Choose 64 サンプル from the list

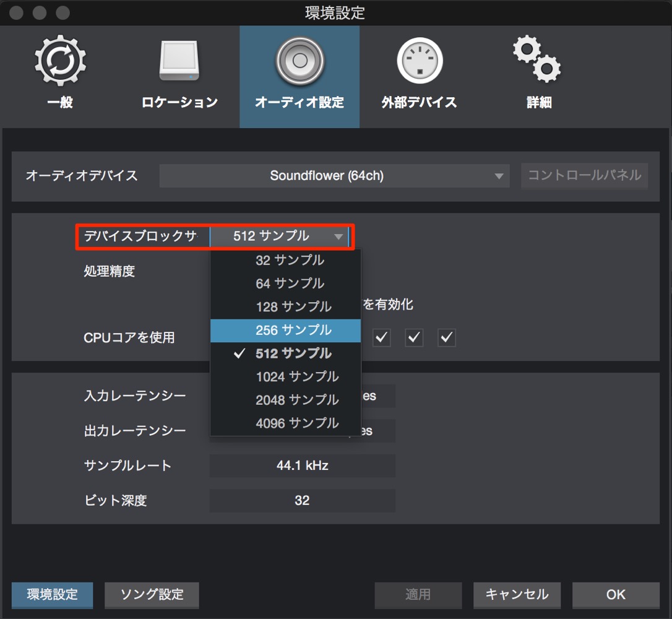point(285,283)
